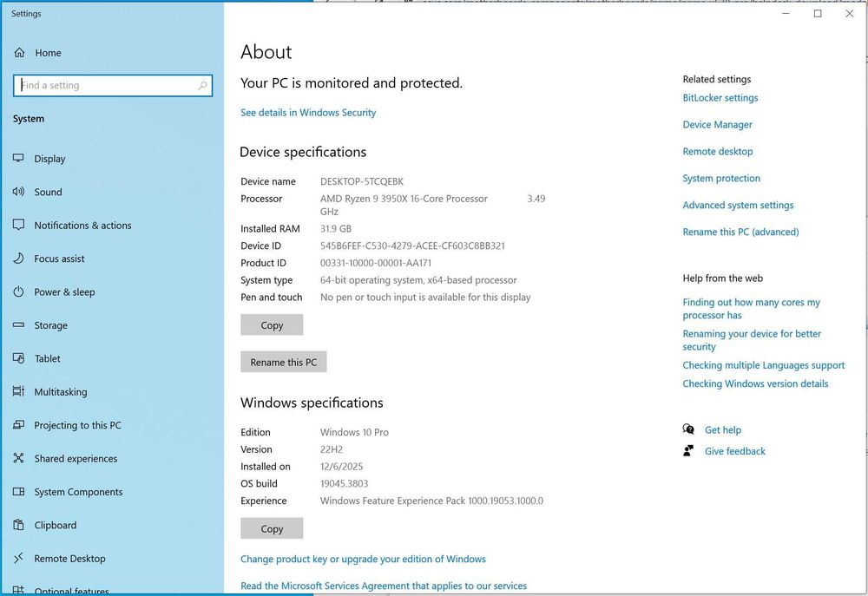Click the Storage drive icon
The width and height of the screenshot is (868, 596).
(x=18, y=324)
